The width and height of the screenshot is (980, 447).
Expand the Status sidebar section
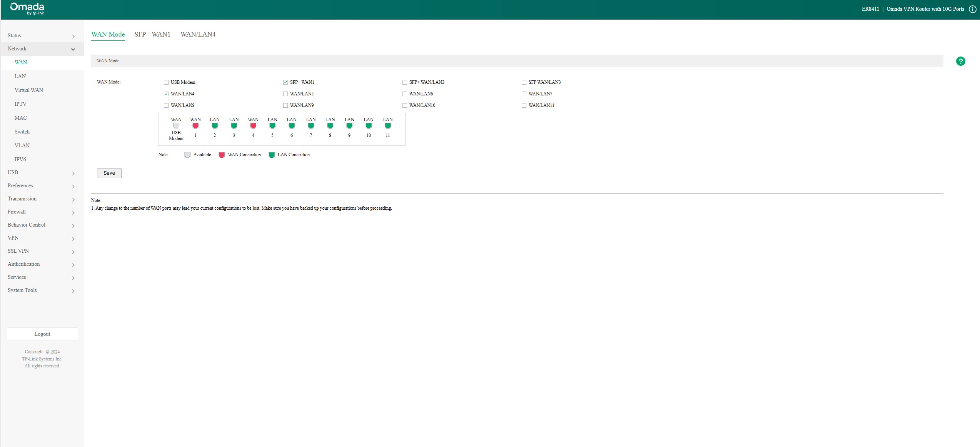tap(42, 36)
